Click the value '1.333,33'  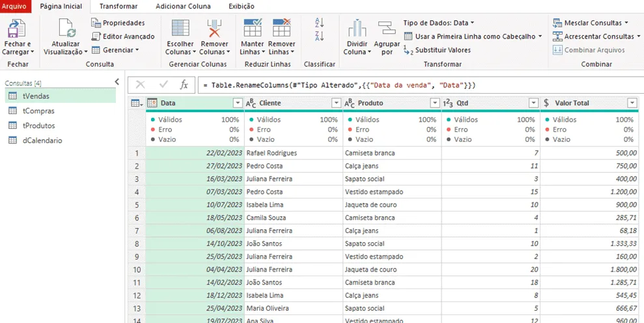point(624,244)
